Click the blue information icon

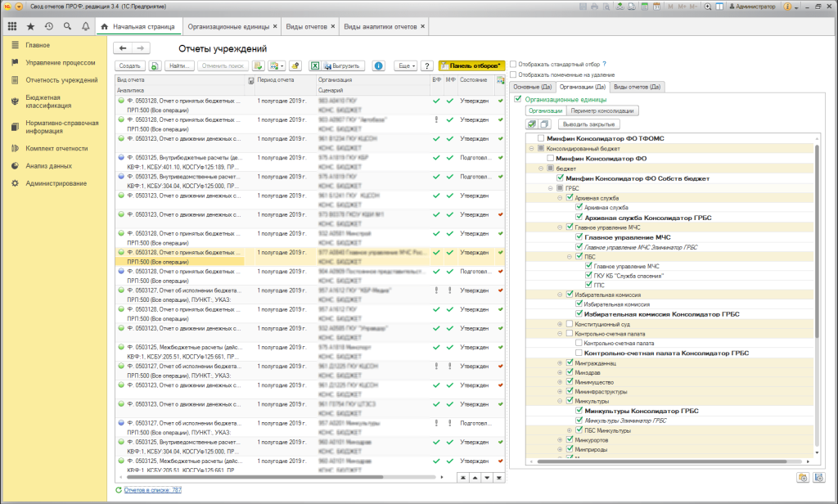[379, 65]
